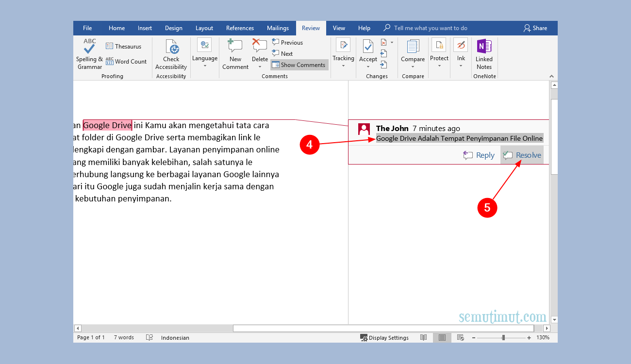
Task: Expand the Reject dropdown arrow
Action: pyautogui.click(x=392, y=42)
